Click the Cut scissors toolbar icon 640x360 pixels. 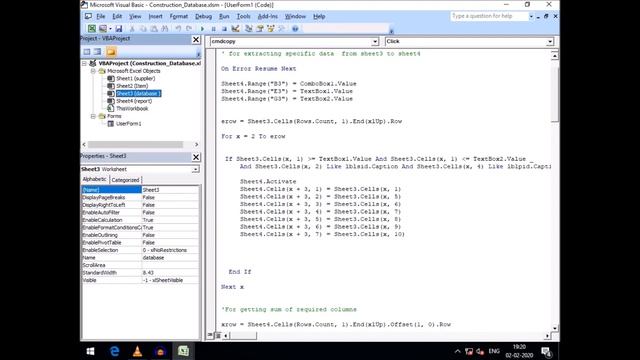132,29
